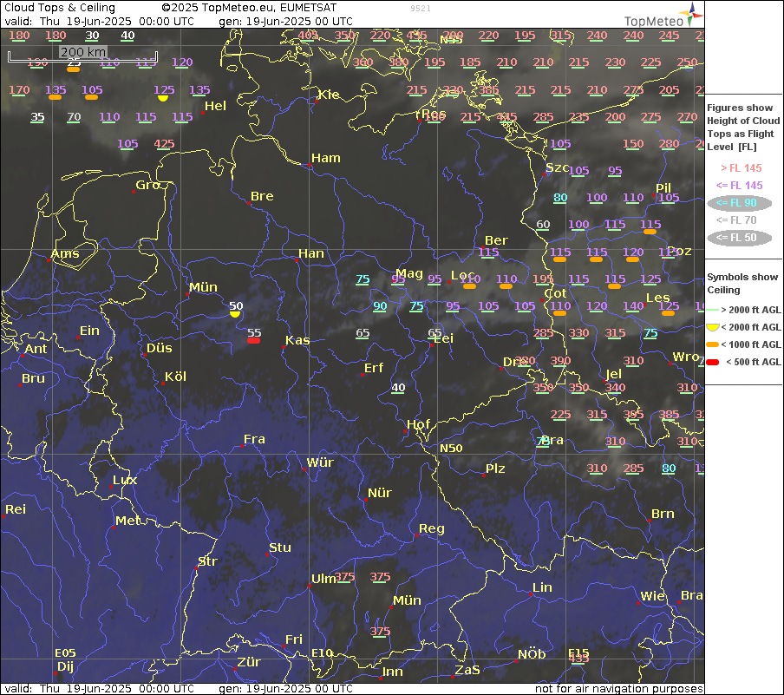Click the 'Düs' city label
This screenshot has width=784, height=695.
pos(159,348)
